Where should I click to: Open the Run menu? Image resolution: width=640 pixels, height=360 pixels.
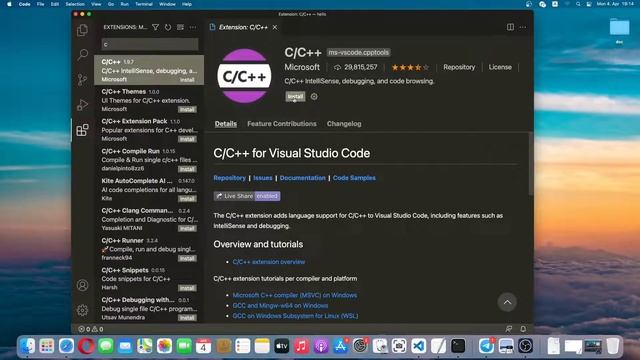point(124,4)
